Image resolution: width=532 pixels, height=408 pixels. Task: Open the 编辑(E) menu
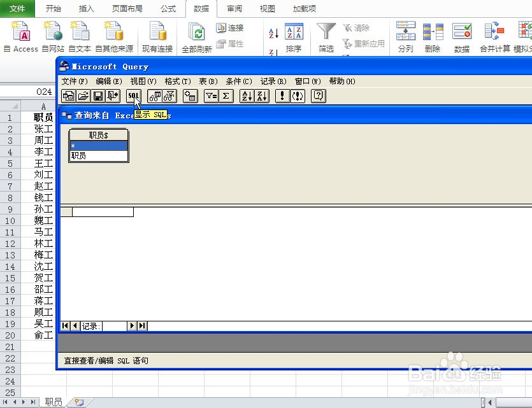[x=108, y=81]
